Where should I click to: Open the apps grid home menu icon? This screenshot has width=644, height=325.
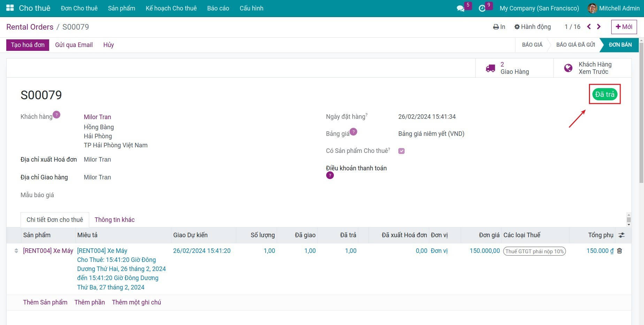pos(10,8)
